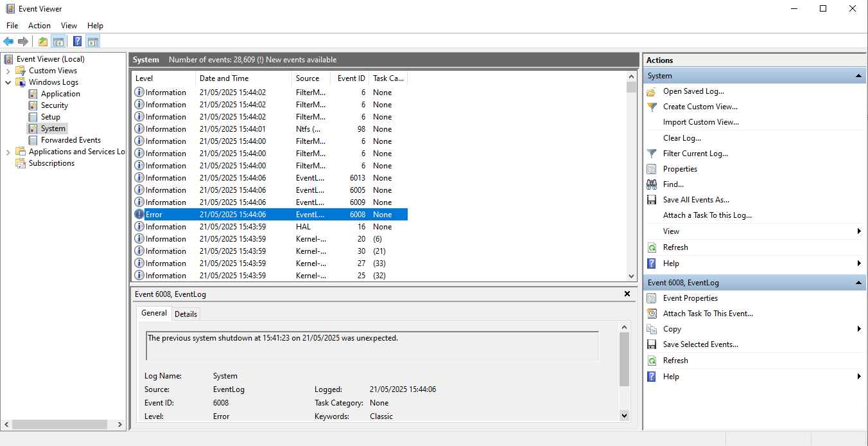This screenshot has height=446, width=868.
Task: Click the unexpected shutdown description text box
Action: click(372, 346)
